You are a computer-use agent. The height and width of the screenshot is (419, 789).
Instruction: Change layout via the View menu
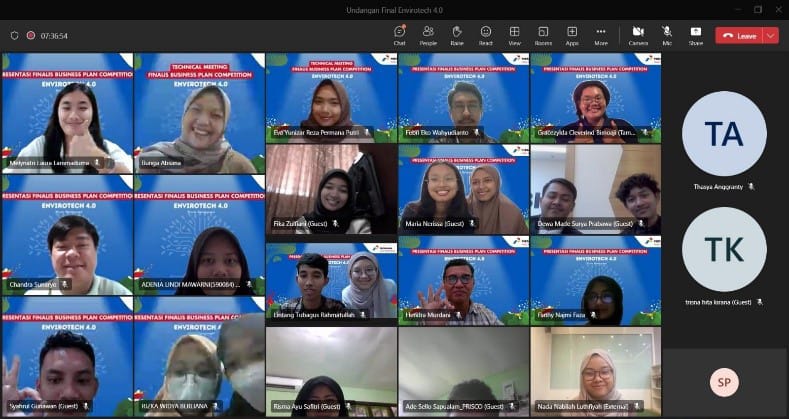click(x=514, y=35)
